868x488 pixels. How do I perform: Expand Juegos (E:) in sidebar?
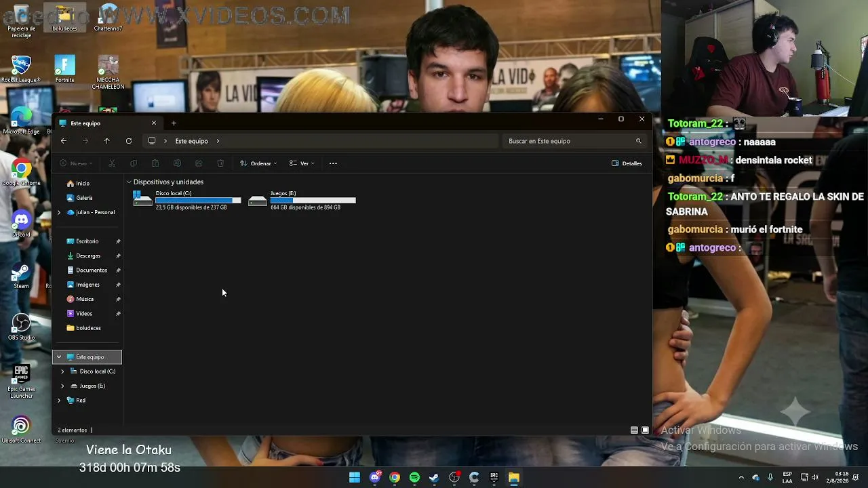pyautogui.click(x=62, y=386)
